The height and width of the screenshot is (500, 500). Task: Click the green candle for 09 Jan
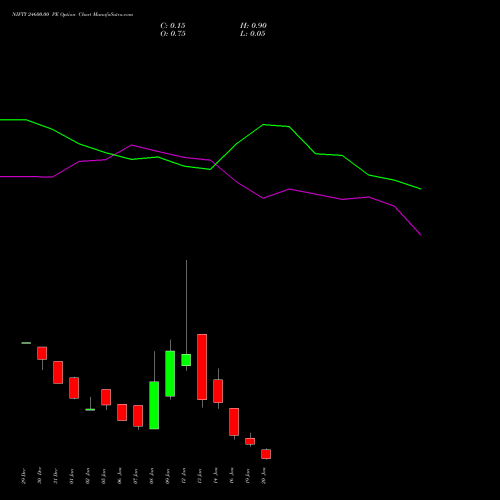[x=170, y=373]
